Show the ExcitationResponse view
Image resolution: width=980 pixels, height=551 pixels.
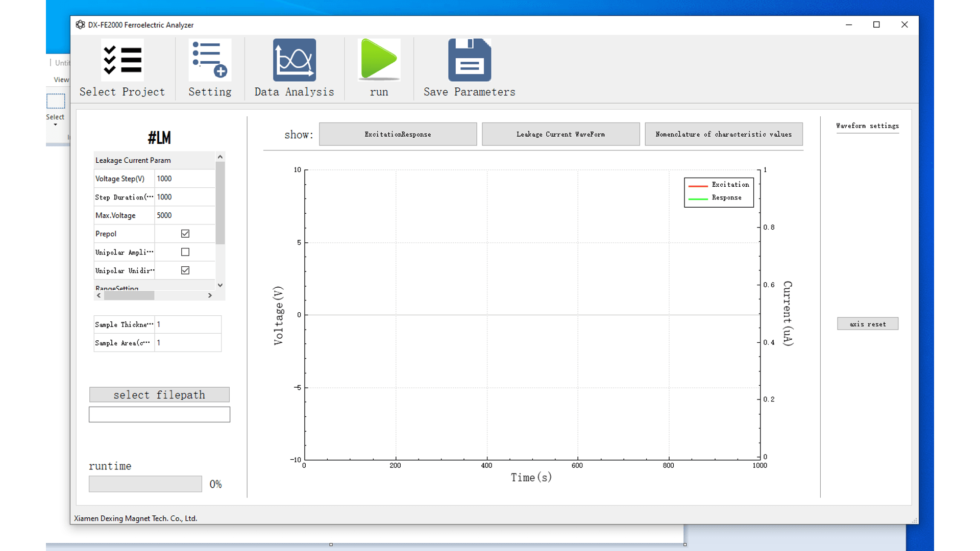pos(398,134)
